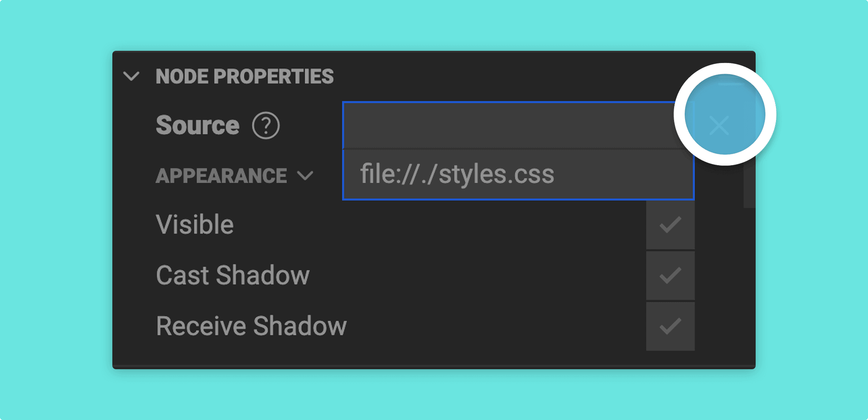
Task: Uncheck the Receive Shadow checkbox
Action: pyautogui.click(x=670, y=327)
